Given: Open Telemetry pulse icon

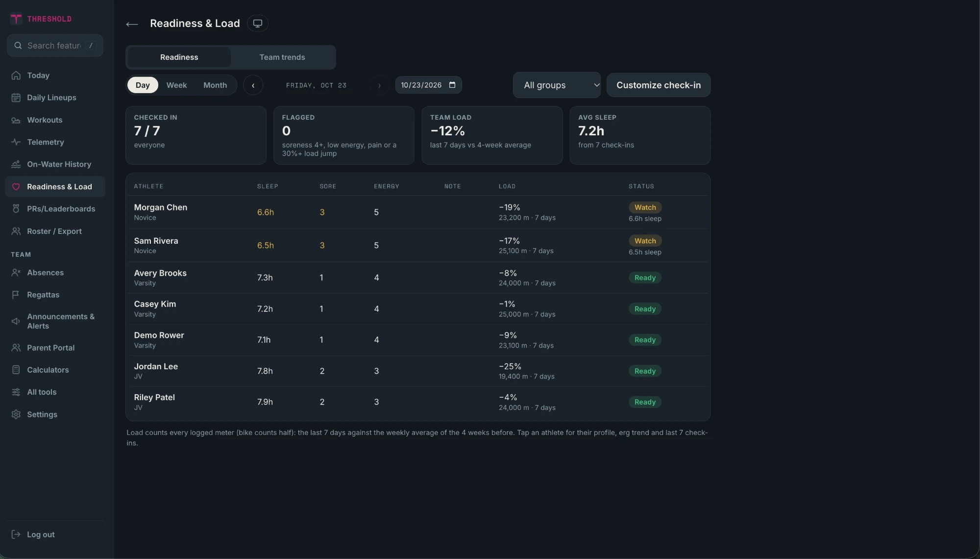Looking at the screenshot, I should (x=16, y=142).
